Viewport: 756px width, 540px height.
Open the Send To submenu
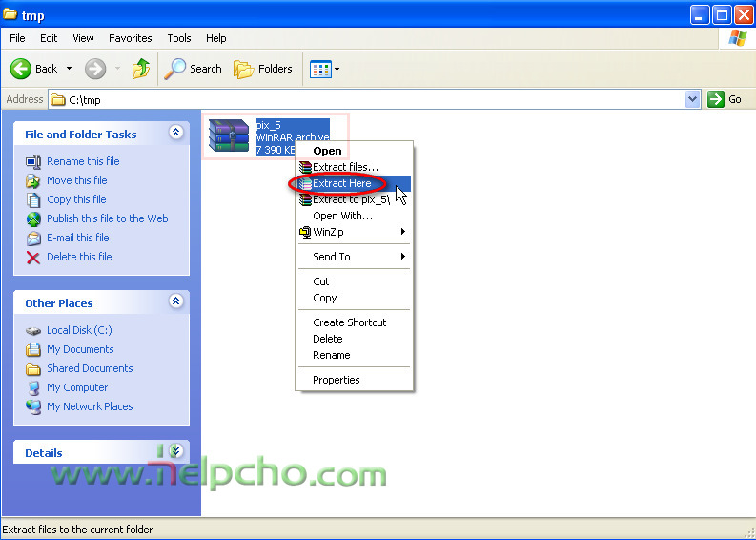354,257
